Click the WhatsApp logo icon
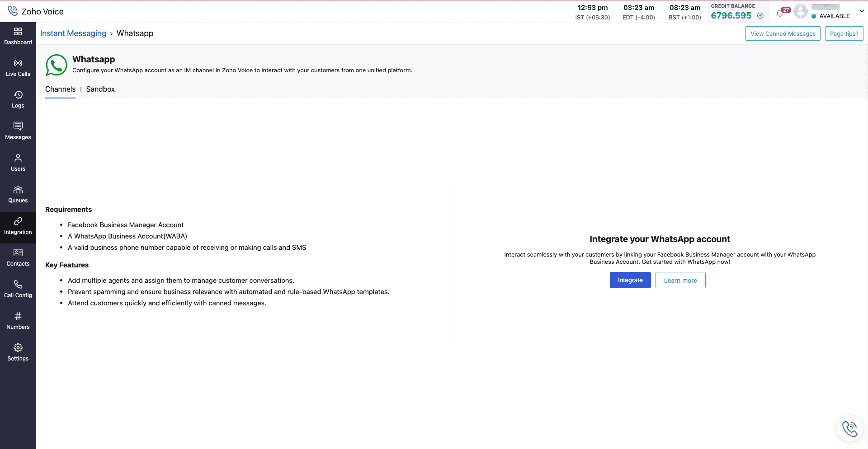 coord(57,65)
